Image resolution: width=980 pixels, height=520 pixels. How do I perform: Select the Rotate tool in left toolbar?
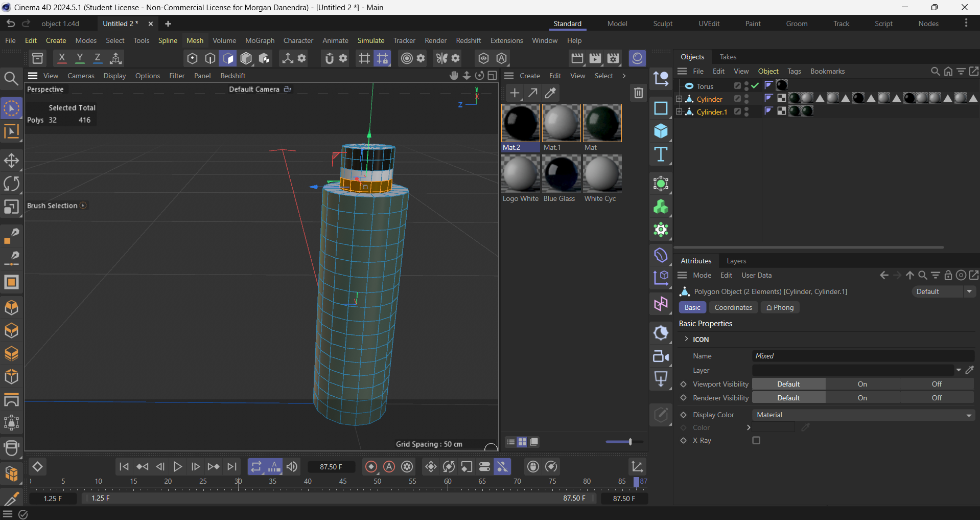click(x=11, y=184)
